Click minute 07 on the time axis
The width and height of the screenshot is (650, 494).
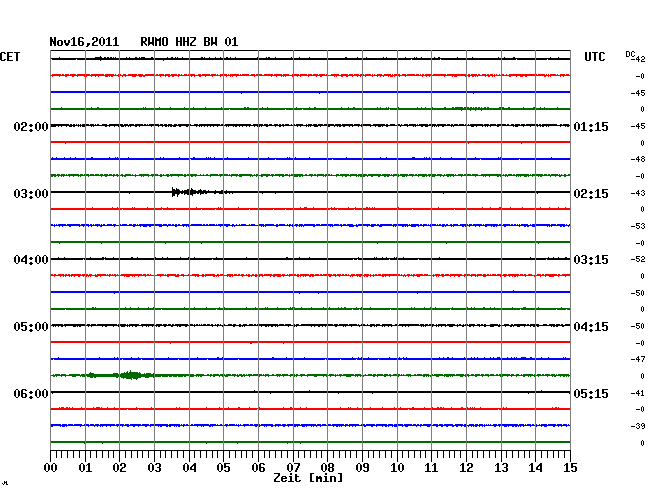[293, 468]
